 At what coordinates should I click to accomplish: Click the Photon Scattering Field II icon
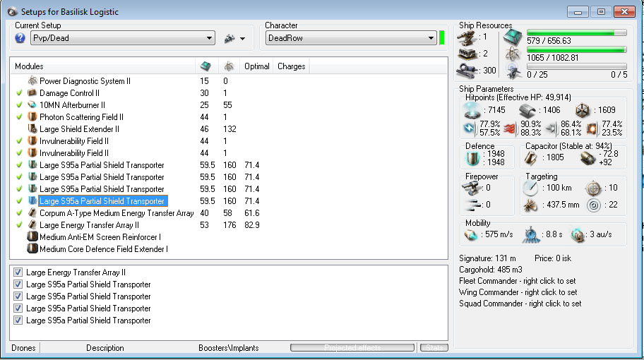point(32,116)
